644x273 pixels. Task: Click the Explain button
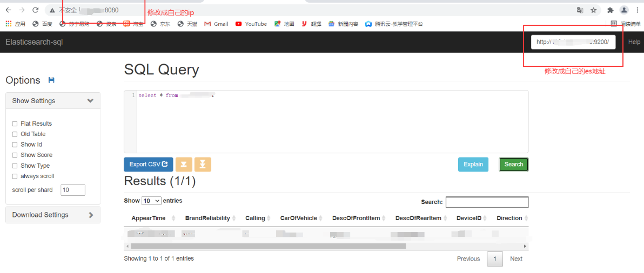473,165
